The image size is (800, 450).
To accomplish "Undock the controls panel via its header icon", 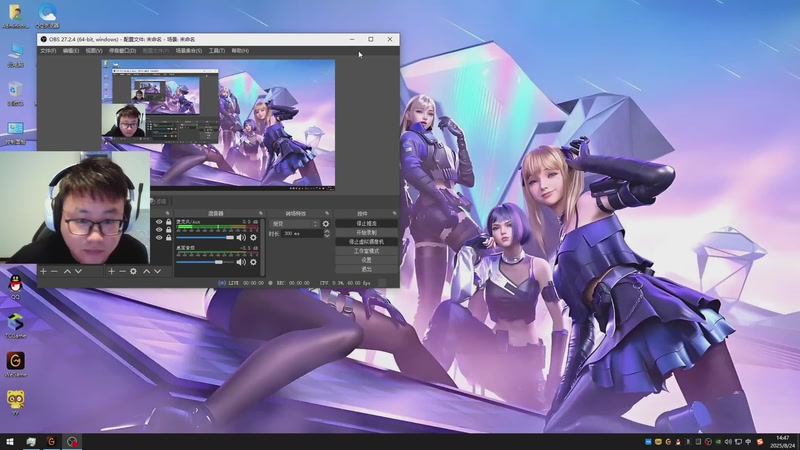I will point(394,213).
